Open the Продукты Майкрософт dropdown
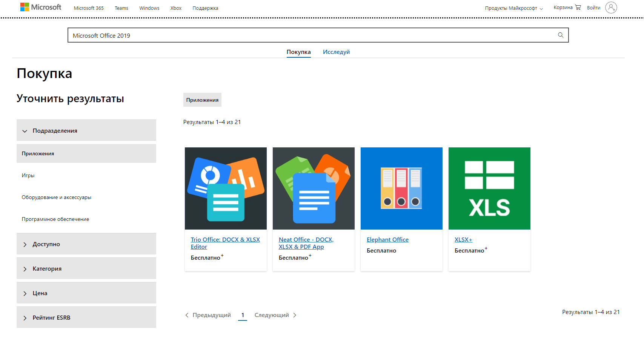 tap(513, 8)
